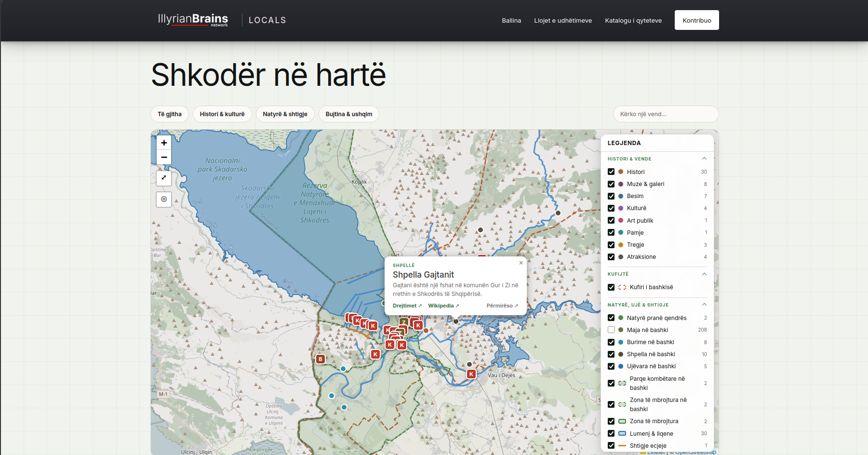This screenshot has height=455, width=868.
Task: Toggle Tregje layer checkbox
Action: [x=611, y=245]
